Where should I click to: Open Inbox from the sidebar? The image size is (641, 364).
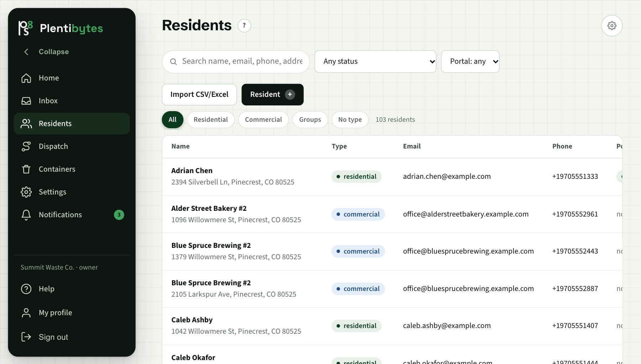pos(72,101)
